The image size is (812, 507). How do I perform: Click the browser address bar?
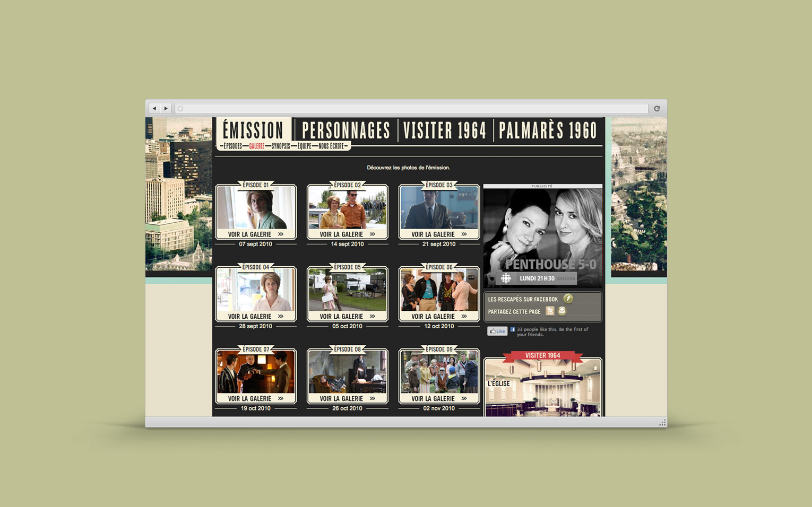[x=411, y=109]
